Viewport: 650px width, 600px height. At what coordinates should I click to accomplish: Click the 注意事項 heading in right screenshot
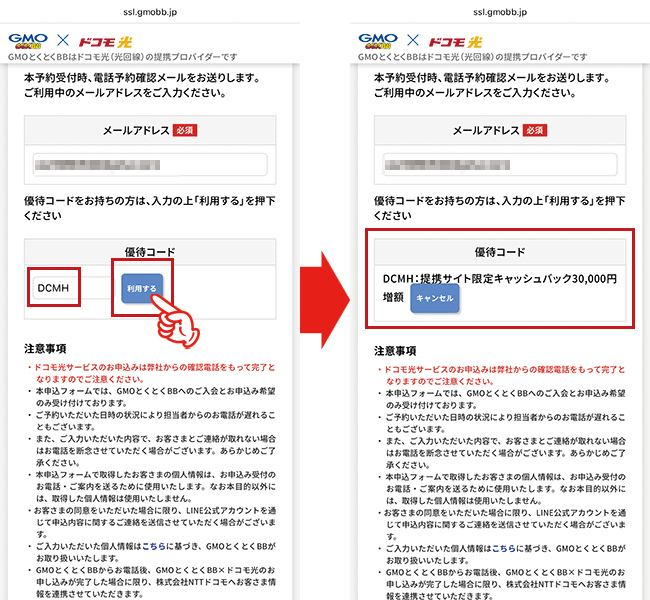tap(395, 350)
